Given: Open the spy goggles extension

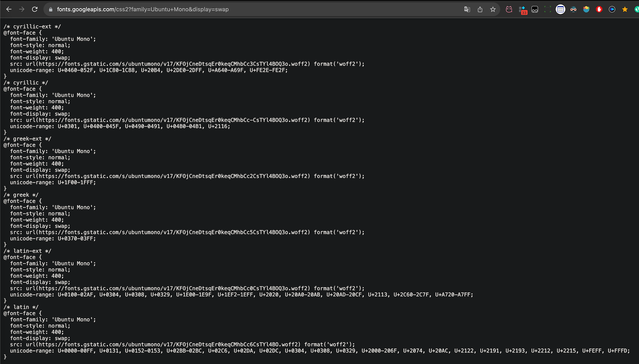Looking at the screenshot, I should 573,9.
